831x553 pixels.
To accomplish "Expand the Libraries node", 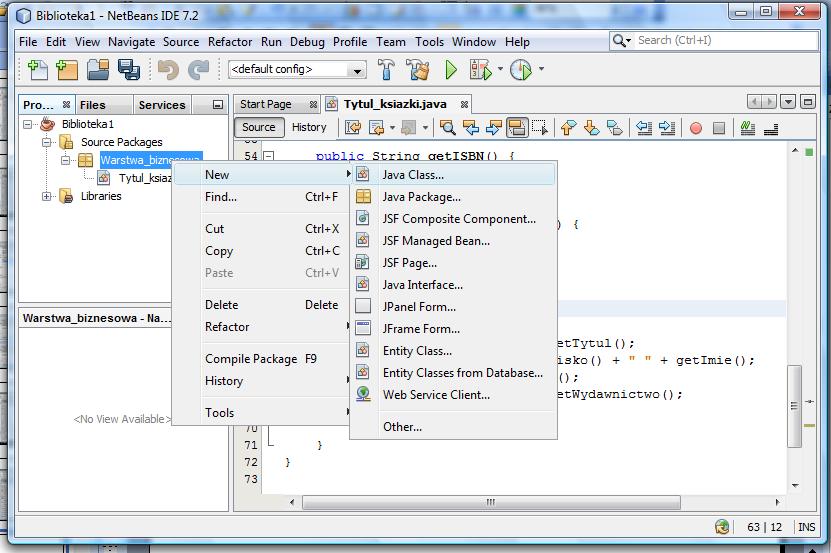I will click(x=47, y=197).
